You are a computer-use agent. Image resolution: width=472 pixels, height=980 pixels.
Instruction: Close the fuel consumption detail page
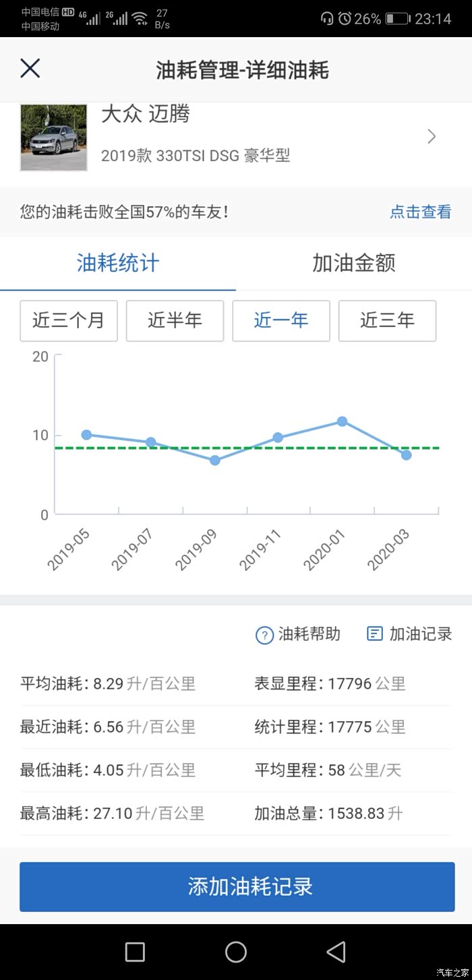point(30,69)
